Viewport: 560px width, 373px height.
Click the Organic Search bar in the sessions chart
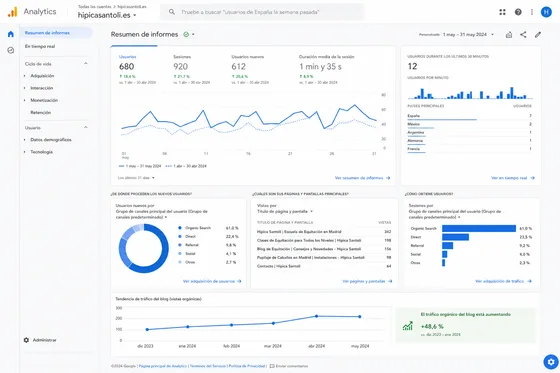[479, 228]
